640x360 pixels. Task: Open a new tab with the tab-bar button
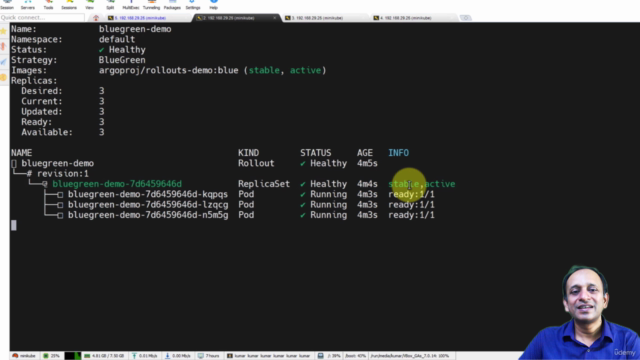click(465, 18)
